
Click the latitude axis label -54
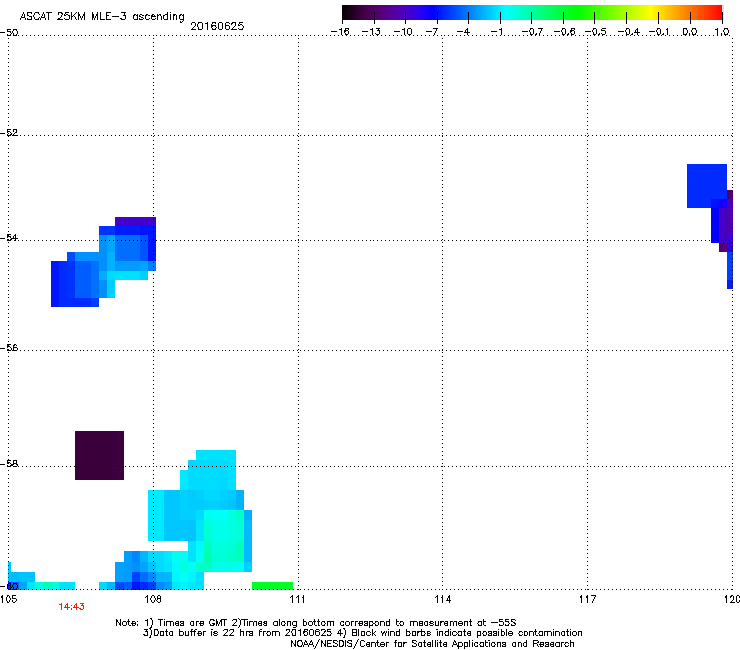tap(9, 237)
